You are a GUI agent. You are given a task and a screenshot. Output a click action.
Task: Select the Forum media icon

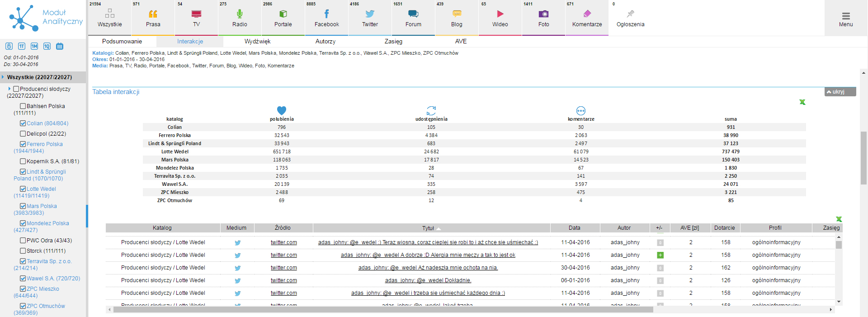[413, 14]
